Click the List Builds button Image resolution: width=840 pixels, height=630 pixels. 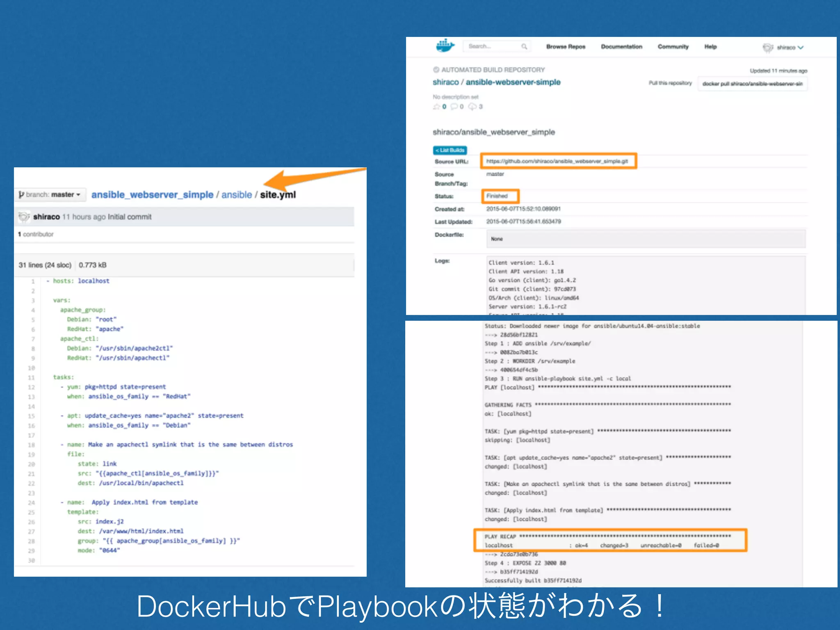pyautogui.click(x=450, y=150)
